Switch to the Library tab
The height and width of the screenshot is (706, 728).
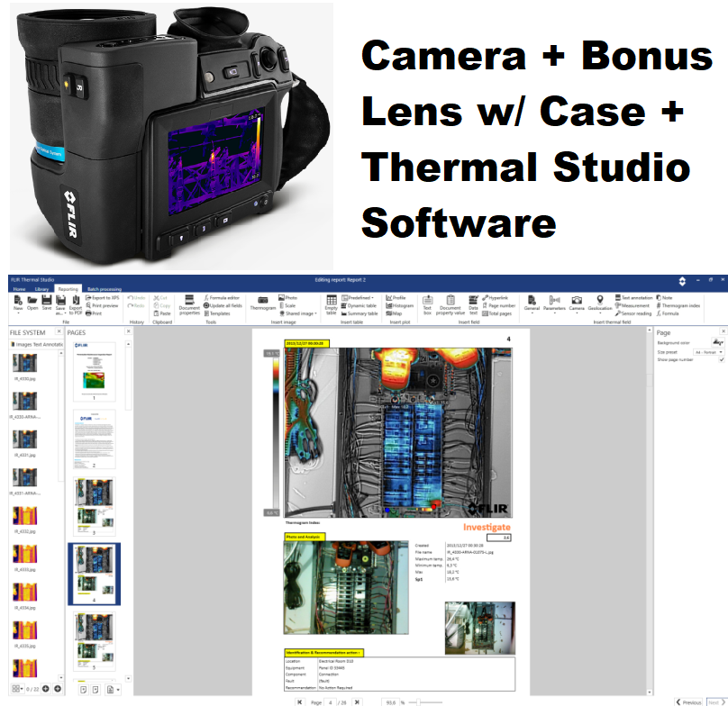click(x=41, y=289)
